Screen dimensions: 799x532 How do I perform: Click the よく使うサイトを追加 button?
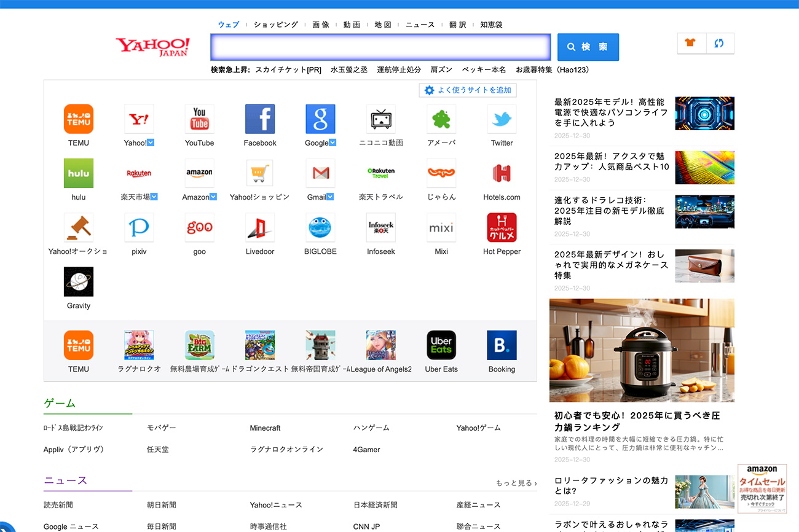468,90
